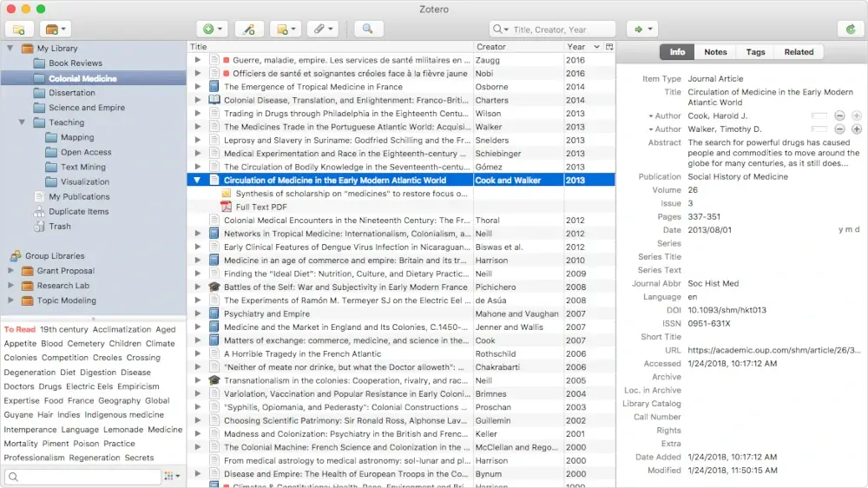This screenshot has width=868, height=488.
Task: Click book section icon for Colonial Disease
Action: coord(214,100)
